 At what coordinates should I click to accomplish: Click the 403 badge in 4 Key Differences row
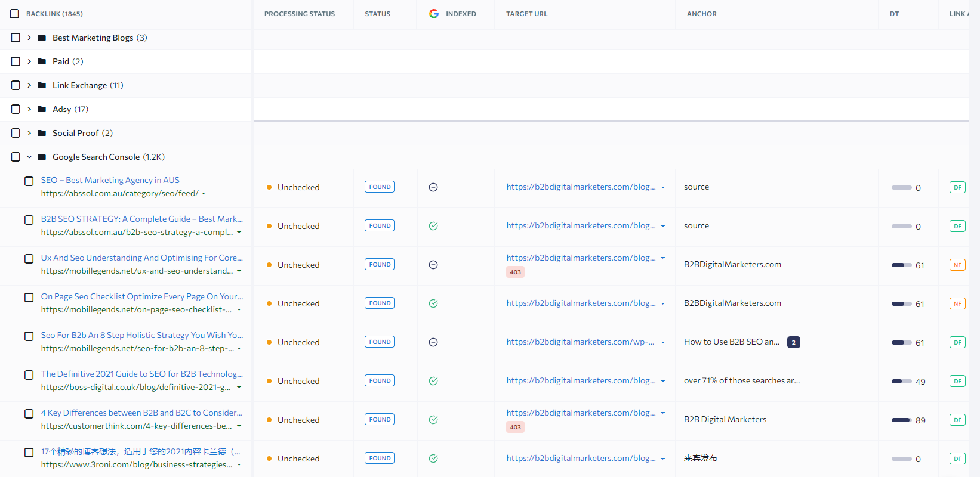click(x=516, y=427)
